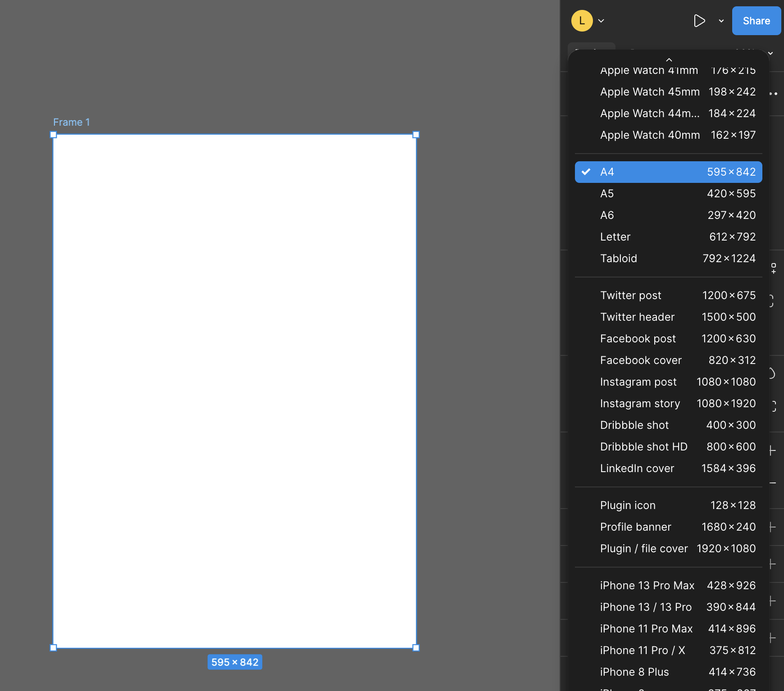Click the top-right resize handle of Frame 1
This screenshot has height=691, width=784.
[416, 135]
